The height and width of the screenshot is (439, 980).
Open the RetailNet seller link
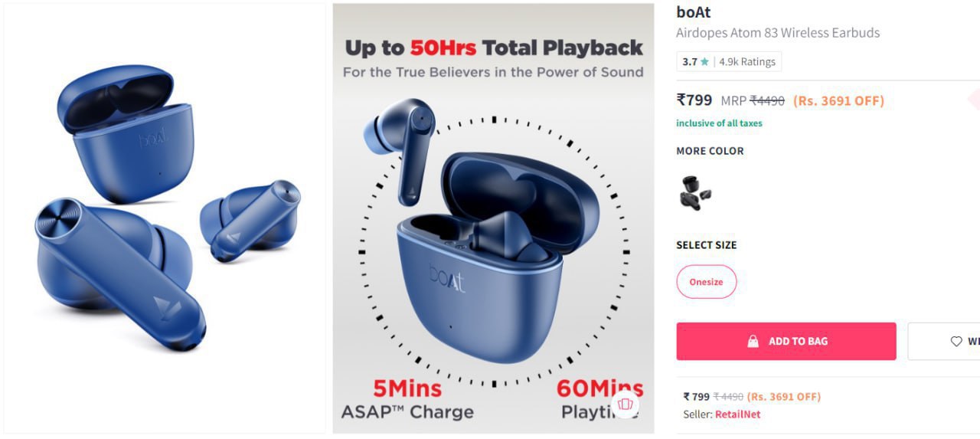(737, 414)
